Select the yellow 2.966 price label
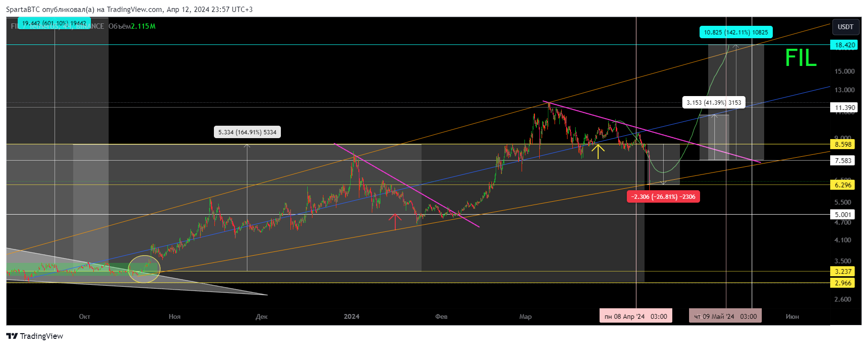The width and height of the screenshot is (868, 347). (x=843, y=283)
